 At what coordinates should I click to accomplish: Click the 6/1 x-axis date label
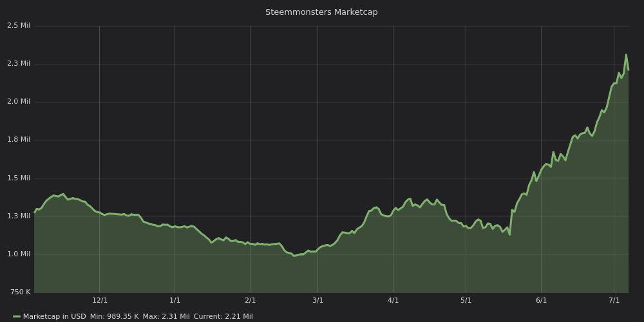pos(542,300)
